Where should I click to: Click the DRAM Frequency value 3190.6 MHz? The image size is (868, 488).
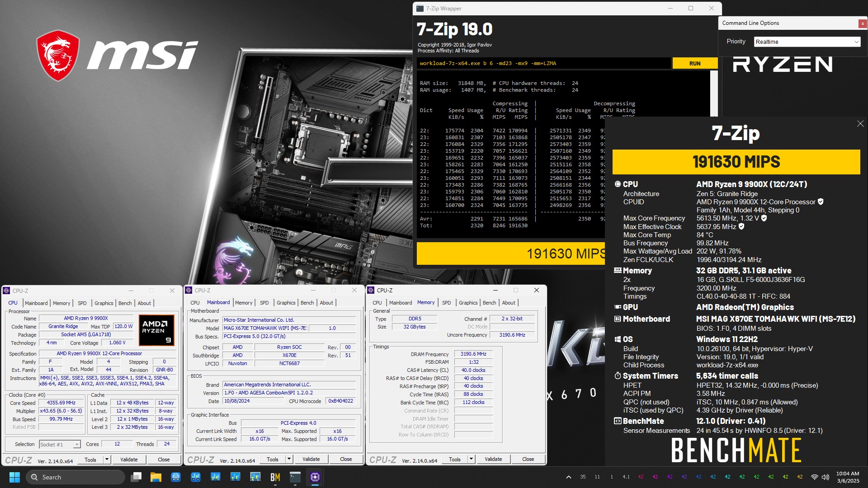pos(473,354)
